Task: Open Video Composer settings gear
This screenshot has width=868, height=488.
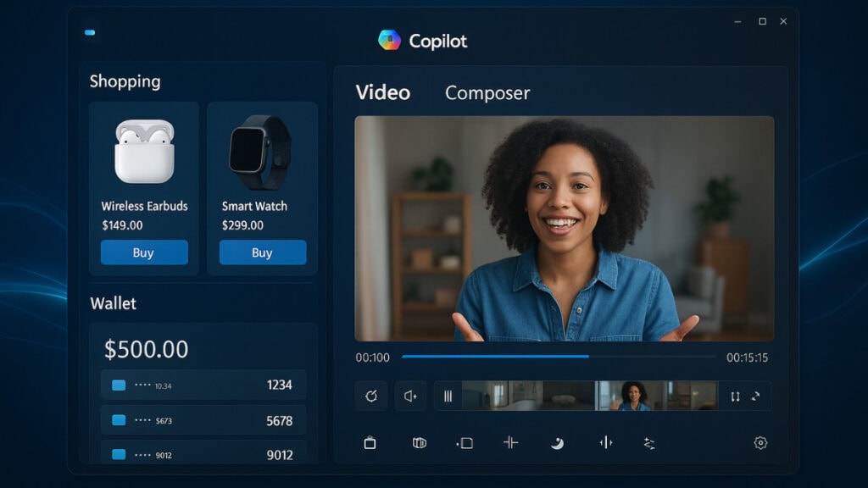Action: tap(759, 442)
